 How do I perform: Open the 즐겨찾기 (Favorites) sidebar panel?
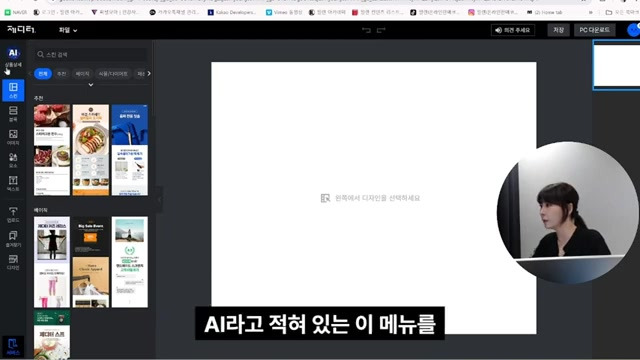pyautogui.click(x=13, y=238)
